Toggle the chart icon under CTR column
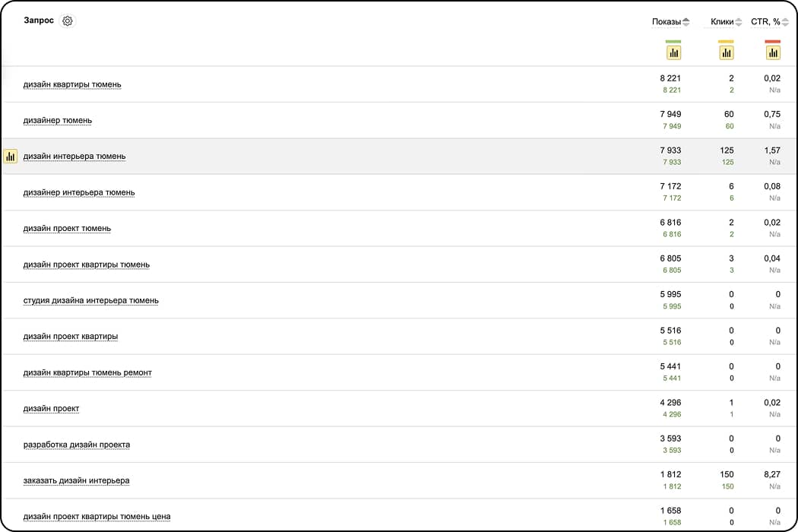The width and height of the screenshot is (798, 532). pyautogui.click(x=773, y=52)
